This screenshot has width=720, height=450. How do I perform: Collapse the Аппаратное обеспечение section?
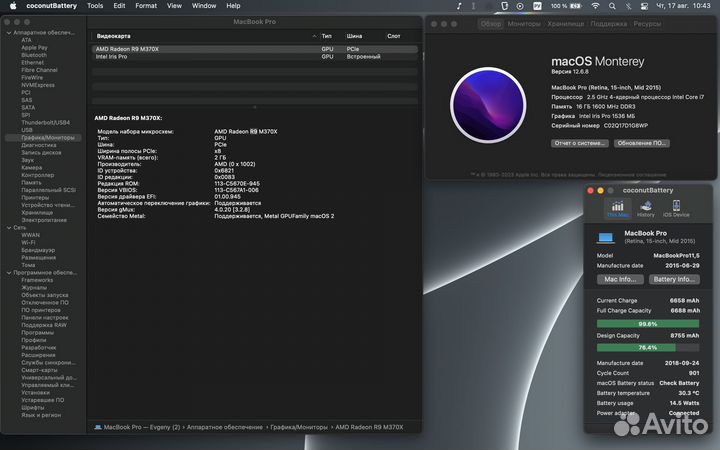(9, 33)
